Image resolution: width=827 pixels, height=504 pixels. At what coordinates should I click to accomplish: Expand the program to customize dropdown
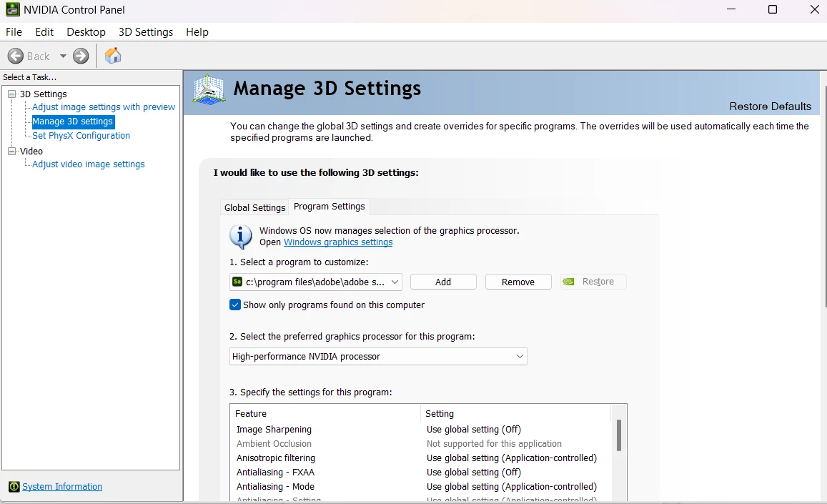point(316,282)
